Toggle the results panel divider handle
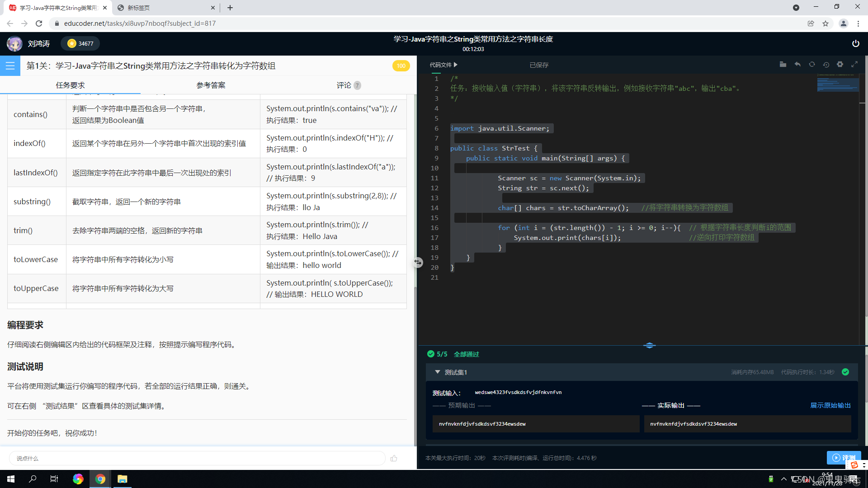The image size is (868, 488). click(649, 345)
